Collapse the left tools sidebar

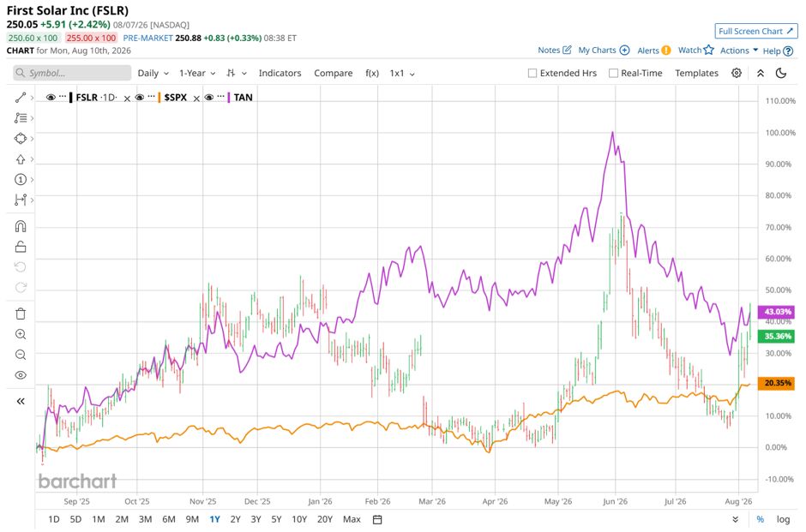(21, 402)
